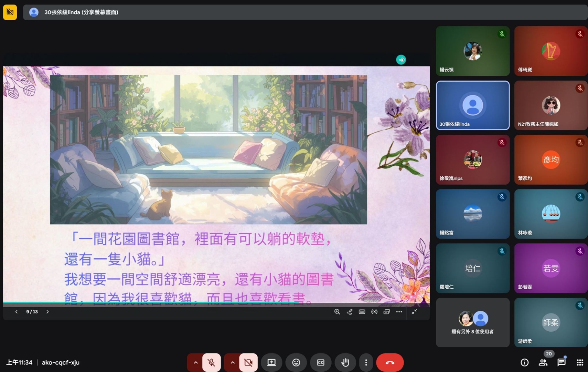The height and width of the screenshot is (372, 588).
Task: Go to previous slide arrow
Action: coord(16,312)
